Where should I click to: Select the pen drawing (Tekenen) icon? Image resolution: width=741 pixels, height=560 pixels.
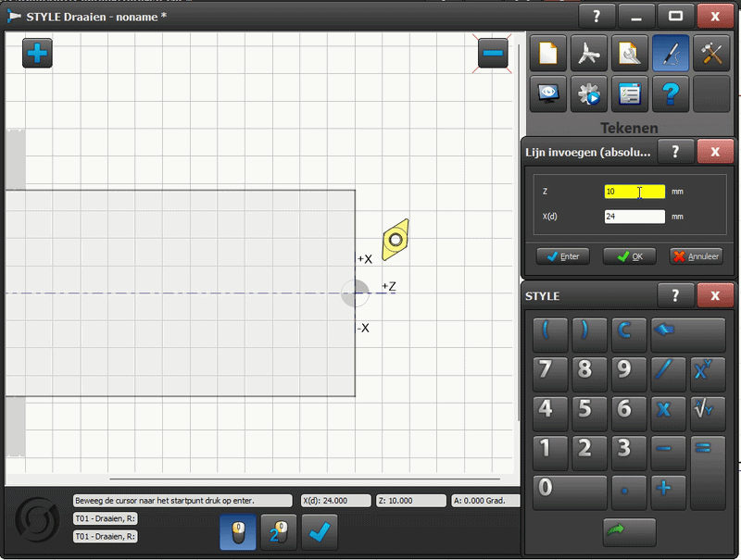[671, 53]
